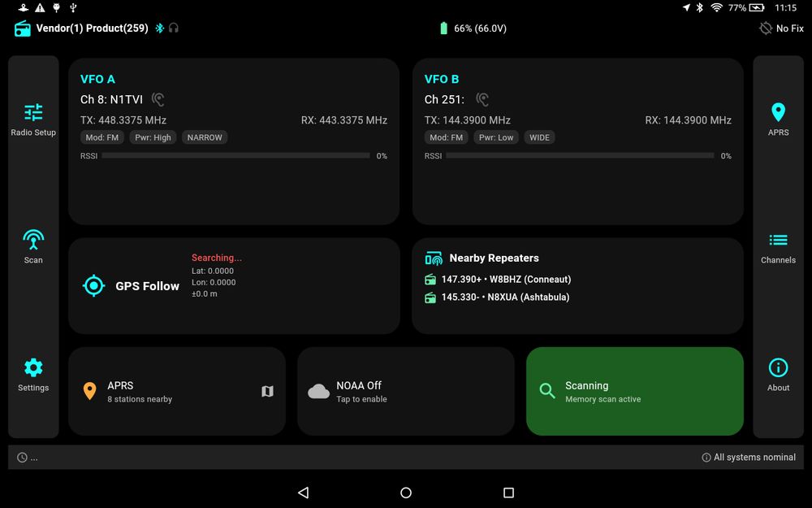Tap TX: 448.3375 MHz frequency
The width and height of the screenshot is (812, 508).
[123, 120]
